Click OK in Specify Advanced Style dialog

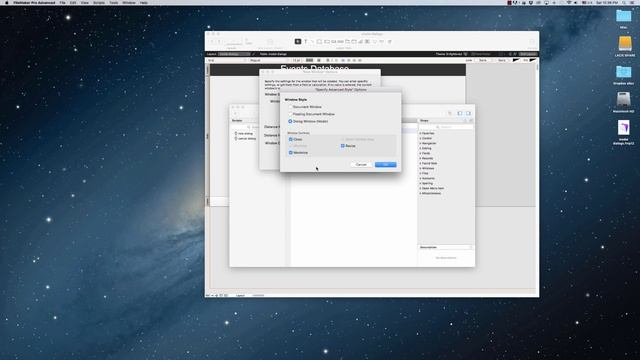(386, 164)
